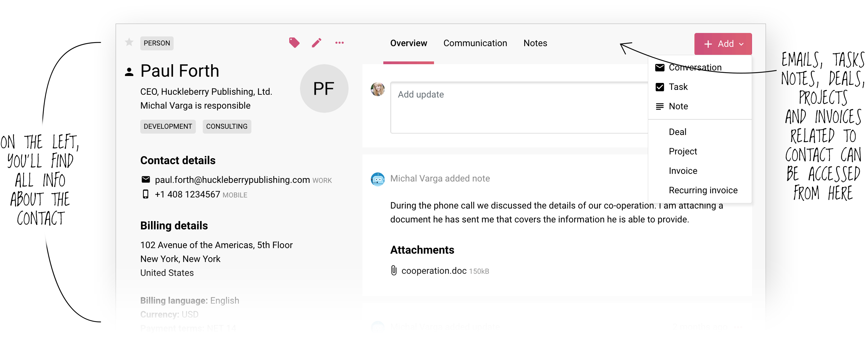Click 'Billing language: English' entry
Image resolution: width=868 pixels, height=347 pixels.
190,301
